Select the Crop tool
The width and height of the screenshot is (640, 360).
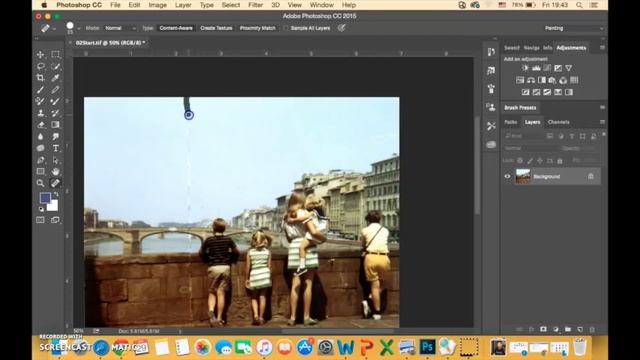point(40,78)
